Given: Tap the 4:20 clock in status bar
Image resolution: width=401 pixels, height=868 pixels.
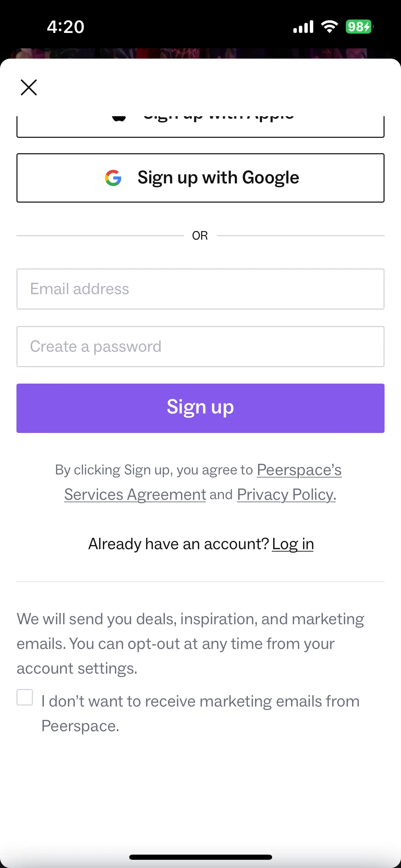Looking at the screenshot, I should coord(65,27).
